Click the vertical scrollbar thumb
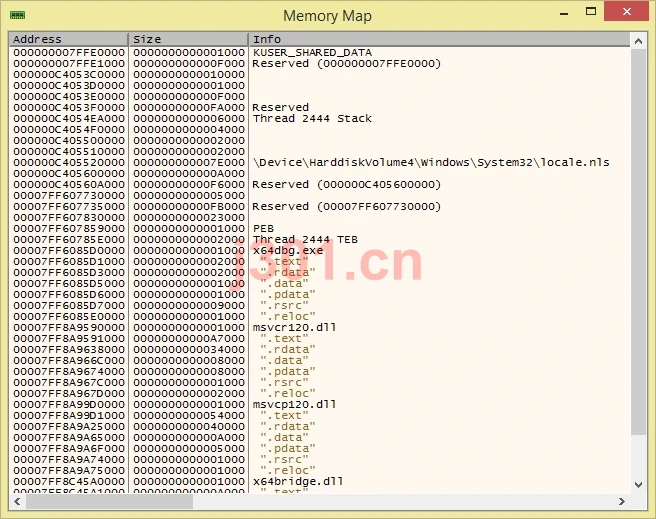This screenshot has height=519, width=656. click(x=638, y=242)
